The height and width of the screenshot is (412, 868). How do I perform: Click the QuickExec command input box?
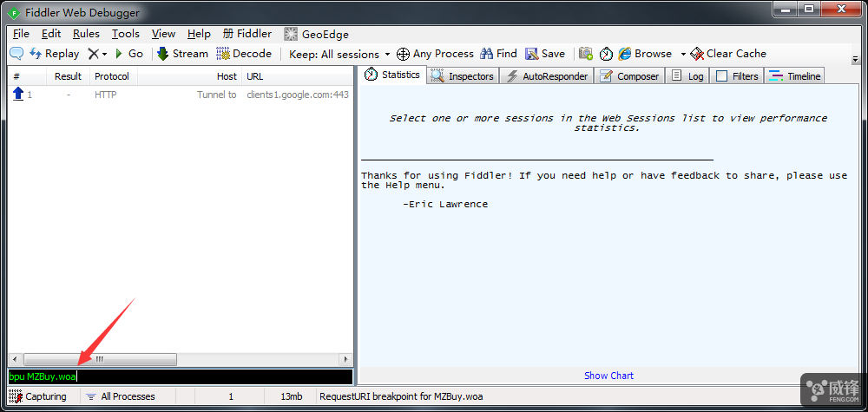[180, 376]
